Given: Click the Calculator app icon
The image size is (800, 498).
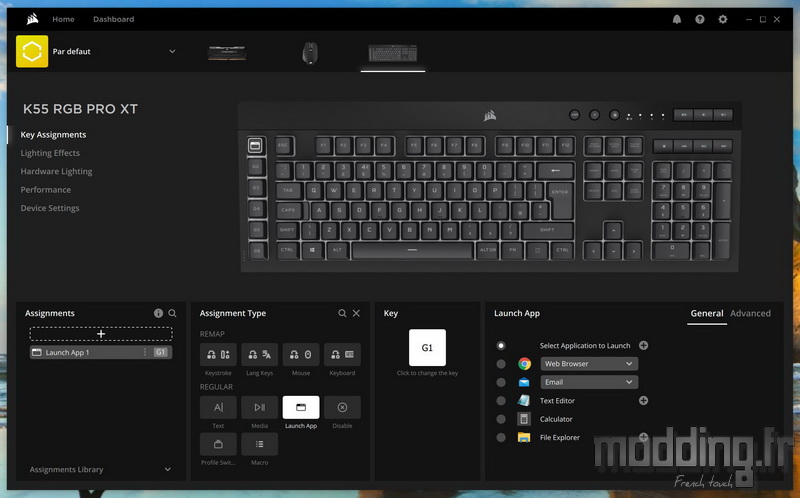Looking at the screenshot, I should tap(523, 419).
